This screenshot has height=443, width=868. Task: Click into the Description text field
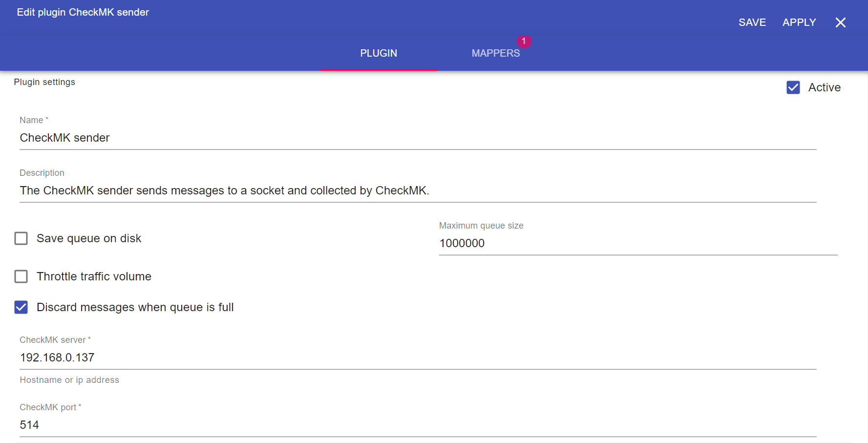point(418,191)
